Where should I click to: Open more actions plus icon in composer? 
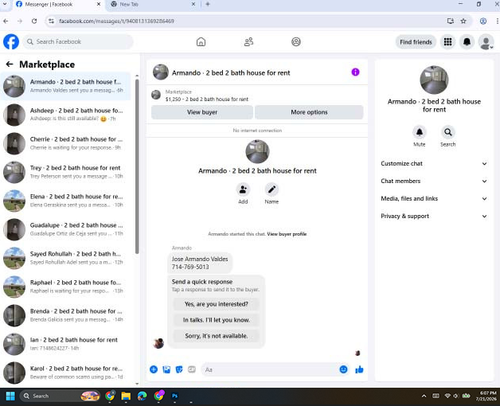click(154, 369)
